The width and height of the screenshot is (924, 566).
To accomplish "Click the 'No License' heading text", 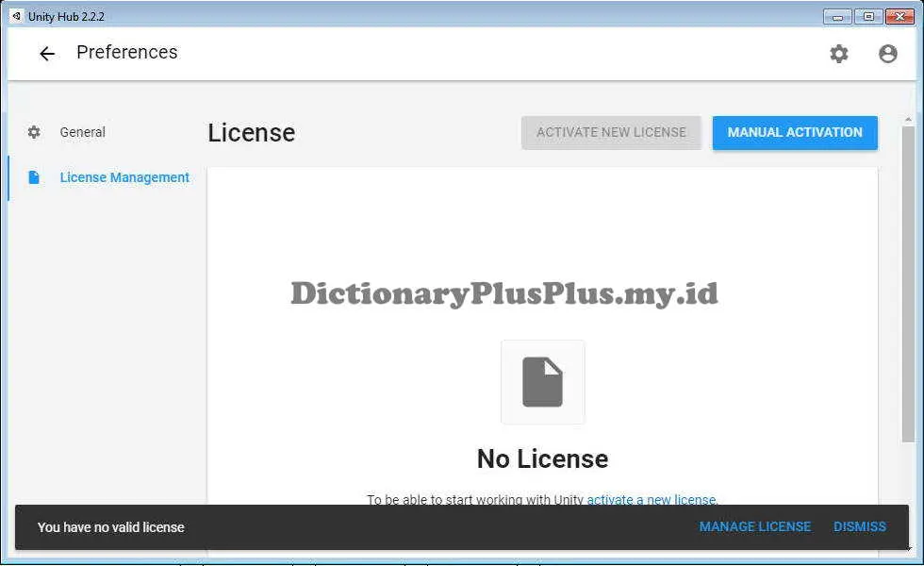I will pyautogui.click(x=542, y=458).
